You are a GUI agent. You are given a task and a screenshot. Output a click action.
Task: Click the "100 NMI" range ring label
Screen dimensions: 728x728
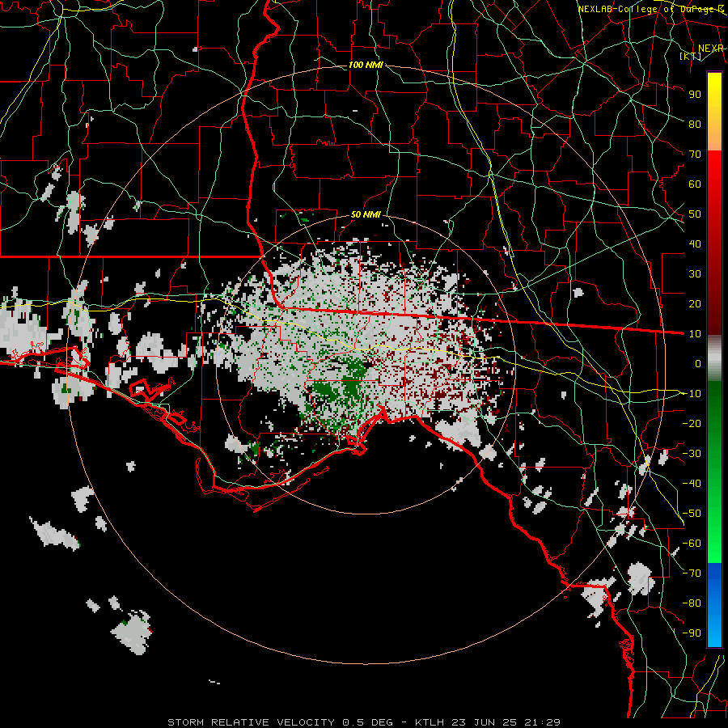point(366,65)
